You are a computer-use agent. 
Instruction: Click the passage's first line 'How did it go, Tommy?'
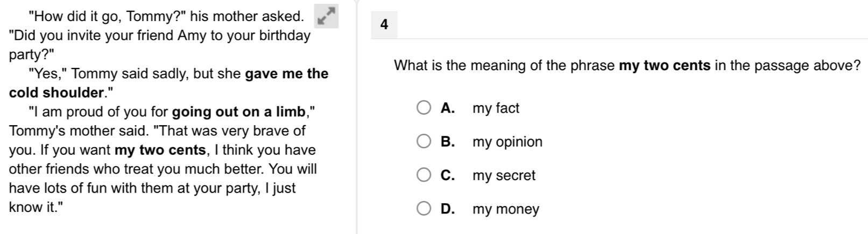point(166,17)
